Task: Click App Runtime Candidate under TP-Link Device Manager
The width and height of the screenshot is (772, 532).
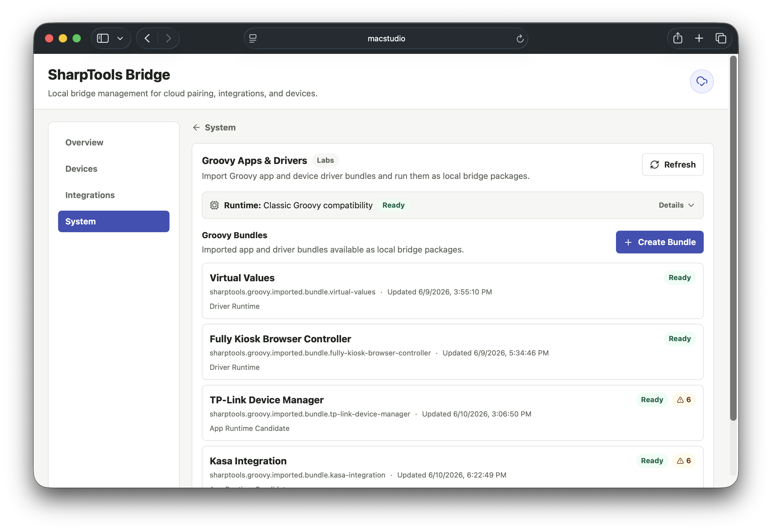Action: tap(249, 428)
